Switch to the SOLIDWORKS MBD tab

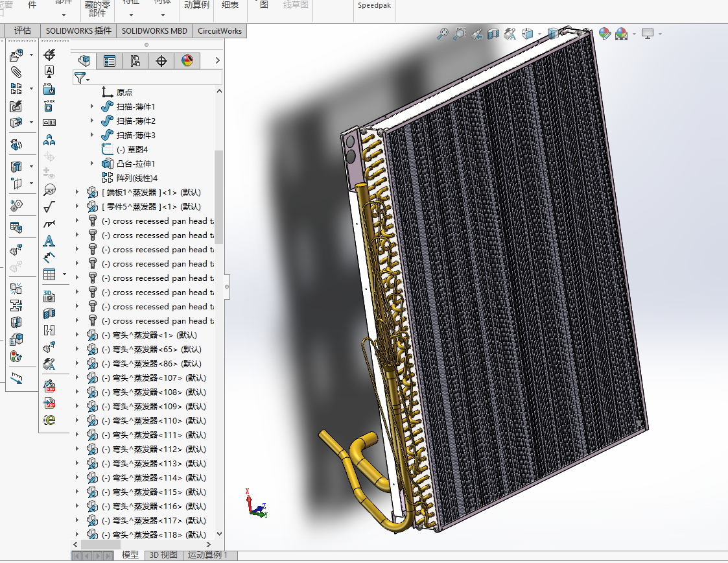[154, 30]
